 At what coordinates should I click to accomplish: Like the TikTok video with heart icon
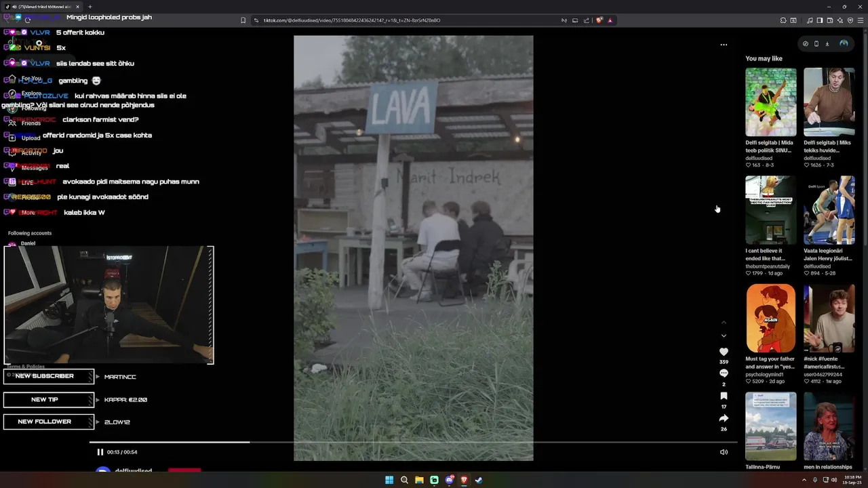tap(724, 352)
